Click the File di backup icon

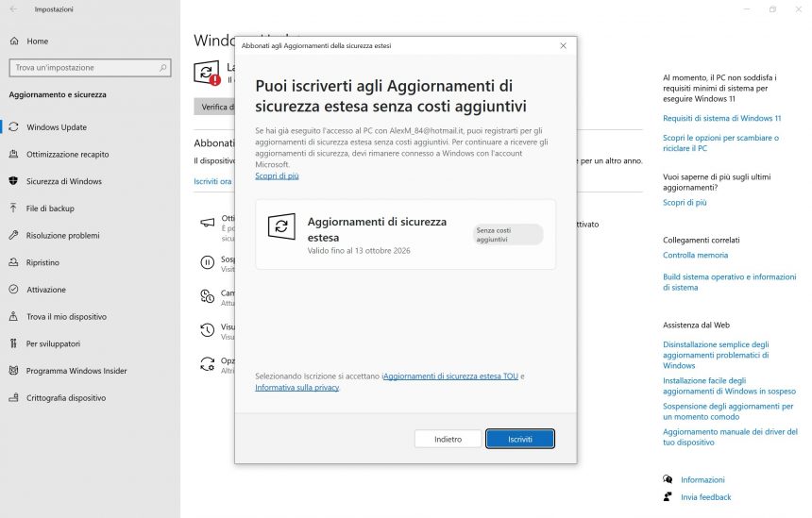click(14, 209)
